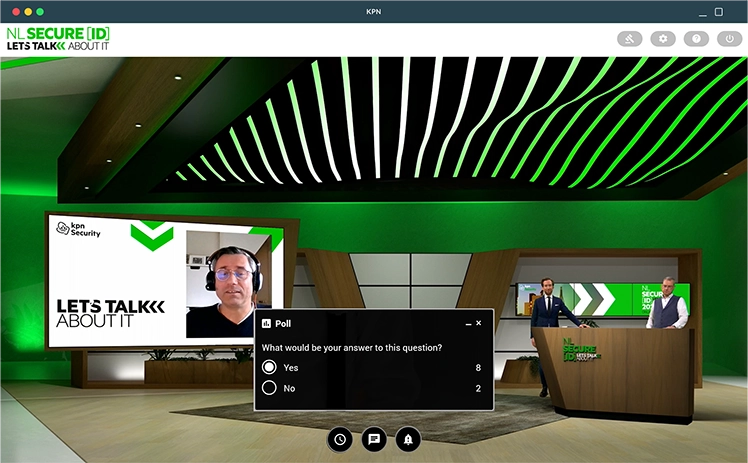This screenshot has width=748, height=463.
Task: Click the host in the grey vest
Action: tap(667, 303)
